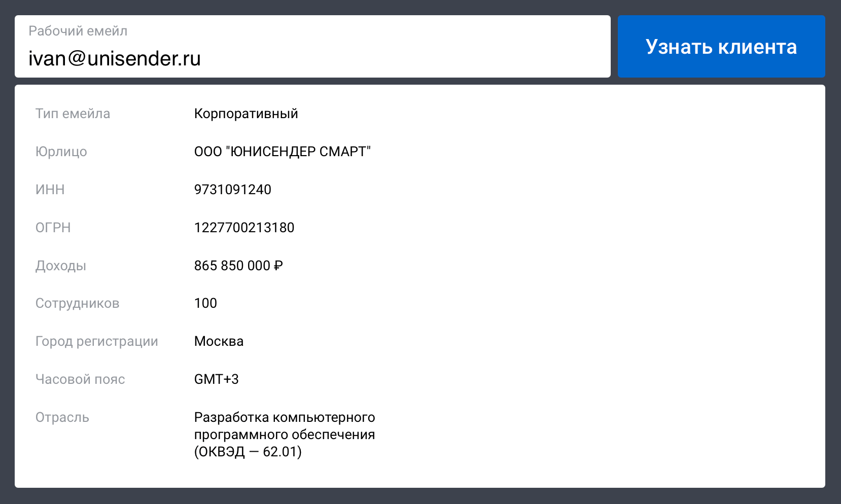
Task: Click the email text ivan@unisender.ru
Action: point(115,59)
